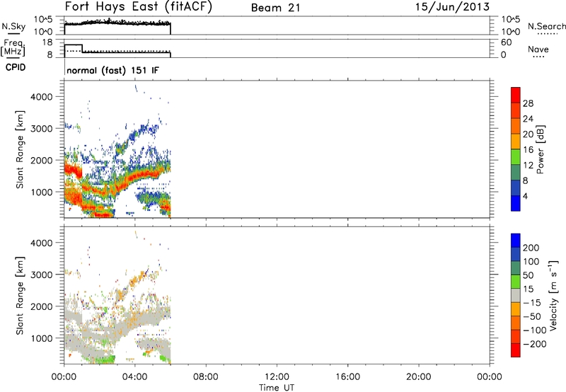Click the 'Slant Range [km]' label of the power panel
Image resolution: width=566 pixels, height=392 pixels.
(x=20, y=149)
